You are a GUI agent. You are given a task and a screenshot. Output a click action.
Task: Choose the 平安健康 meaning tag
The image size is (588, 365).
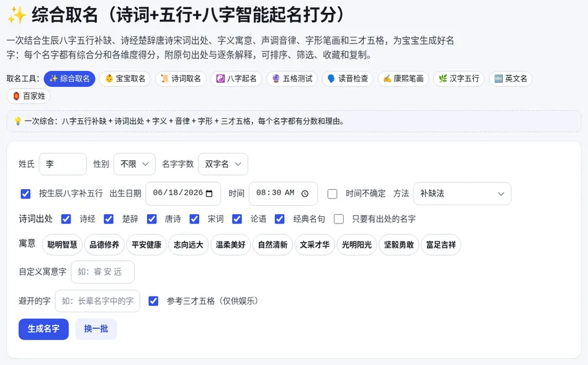pos(146,244)
